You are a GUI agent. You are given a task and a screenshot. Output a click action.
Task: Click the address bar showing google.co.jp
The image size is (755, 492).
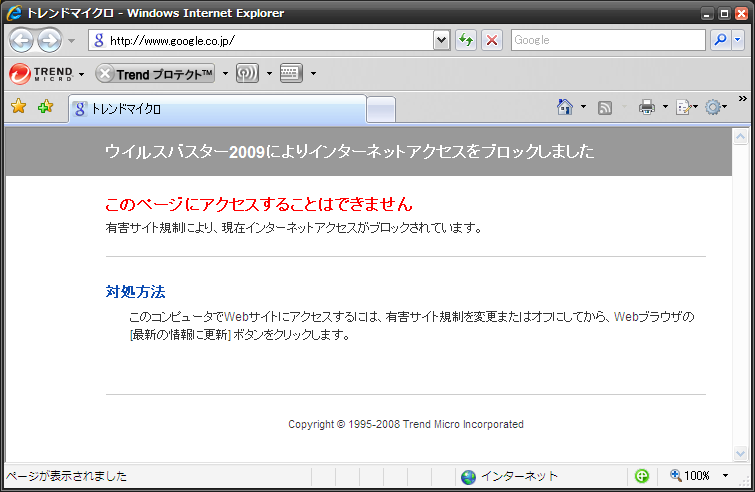click(x=260, y=40)
